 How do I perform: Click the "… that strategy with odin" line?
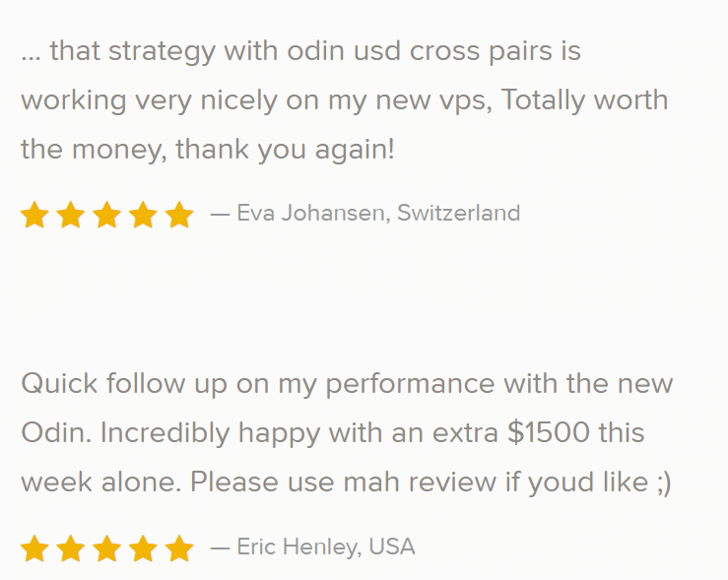(300, 52)
